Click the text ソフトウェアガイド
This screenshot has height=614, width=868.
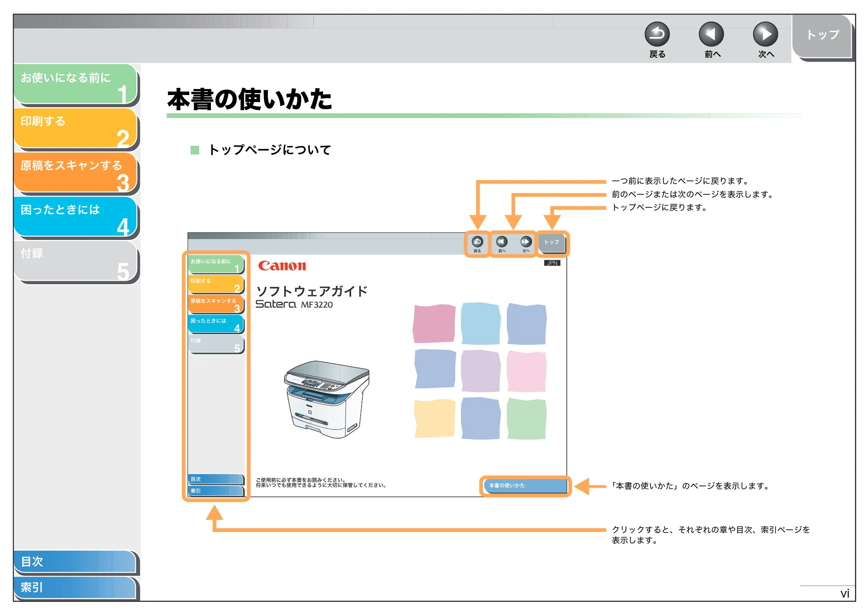[x=312, y=291]
